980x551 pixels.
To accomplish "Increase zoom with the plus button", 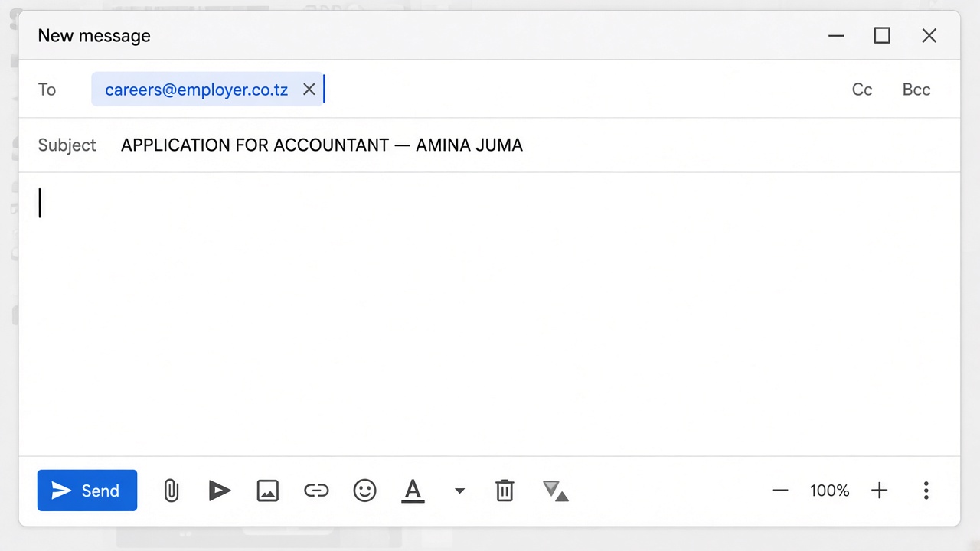I will (x=880, y=491).
